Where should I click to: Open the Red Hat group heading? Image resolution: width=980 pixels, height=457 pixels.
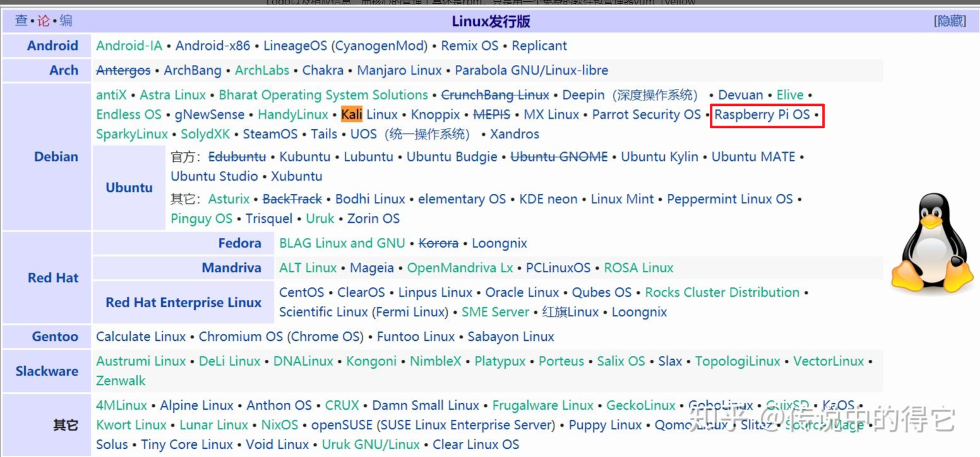pos(53,278)
